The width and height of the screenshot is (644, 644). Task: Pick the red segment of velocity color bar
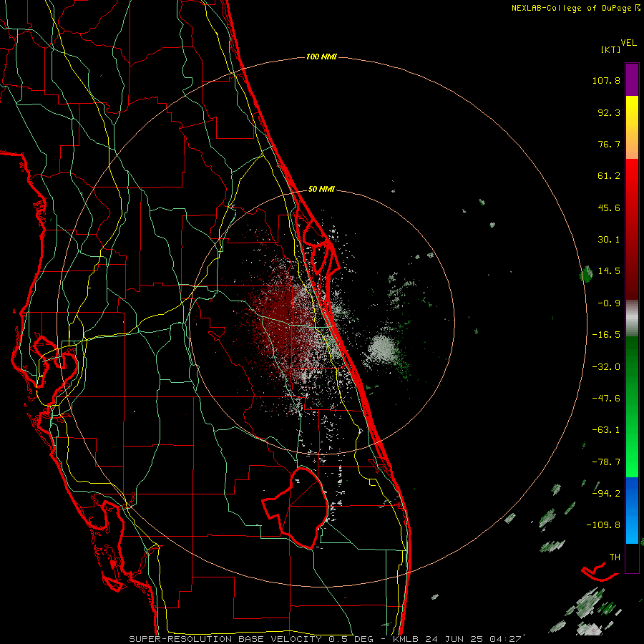point(632,229)
